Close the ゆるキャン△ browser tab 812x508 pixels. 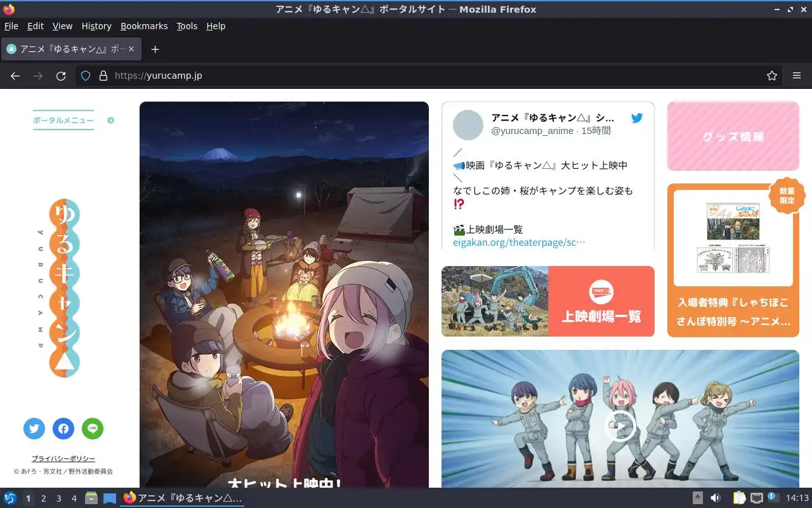pyautogui.click(x=131, y=49)
